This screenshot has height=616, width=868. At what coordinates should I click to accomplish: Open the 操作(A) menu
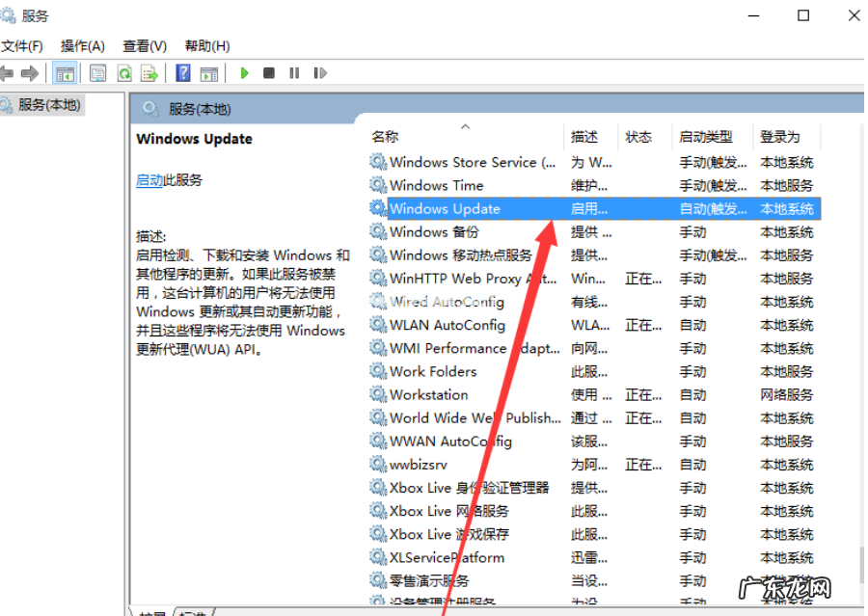click(x=82, y=44)
